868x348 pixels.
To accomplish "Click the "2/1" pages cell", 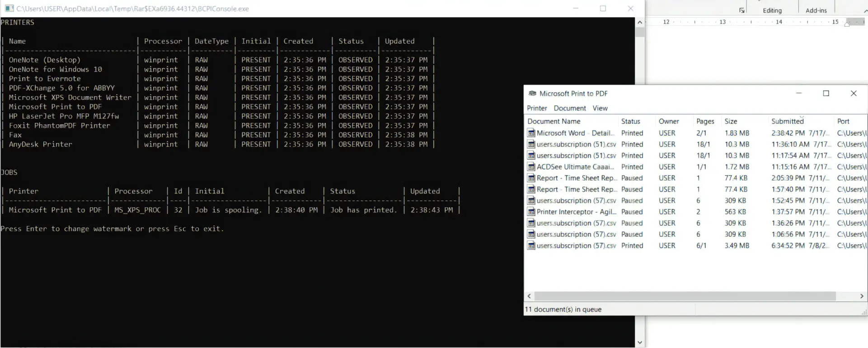I will pos(701,133).
